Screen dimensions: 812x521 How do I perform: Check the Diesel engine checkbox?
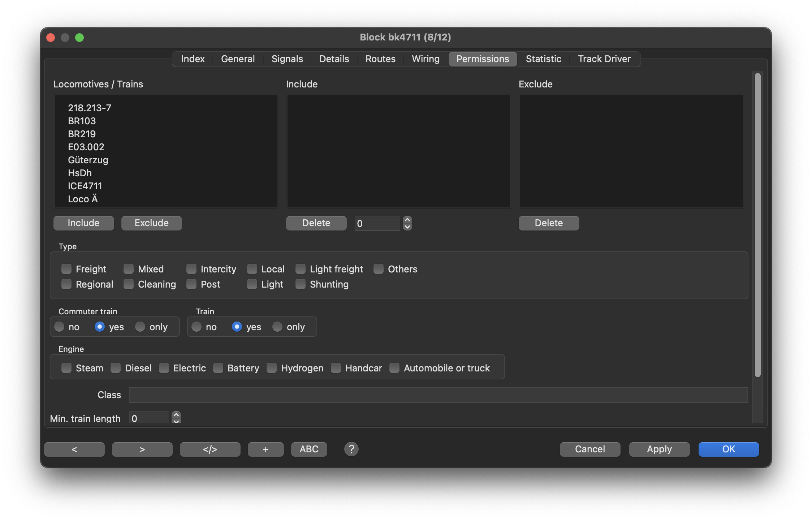[x=116, y=368]
